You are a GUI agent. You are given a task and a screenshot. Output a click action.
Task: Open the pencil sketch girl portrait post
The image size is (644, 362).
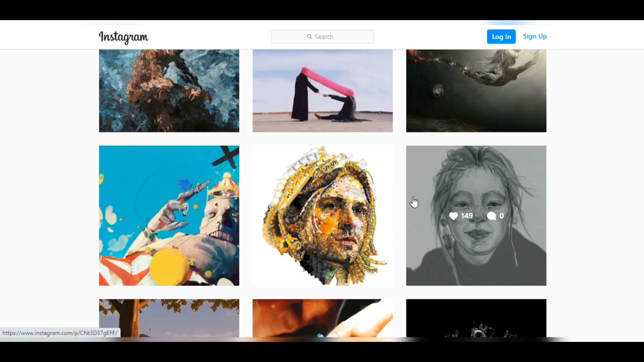coord(476,216)
